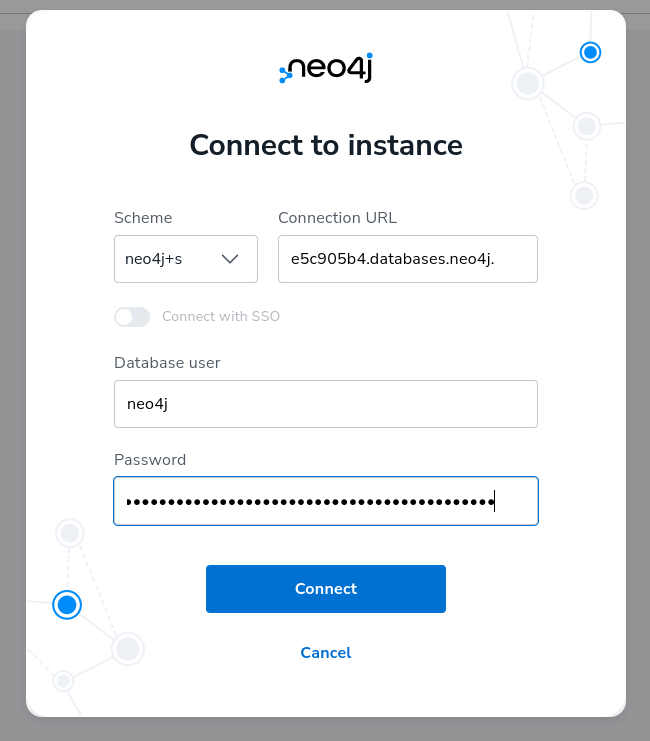
Task: Click the blue dots on neo4j logo's left
Action: click(x=285, y=75)
